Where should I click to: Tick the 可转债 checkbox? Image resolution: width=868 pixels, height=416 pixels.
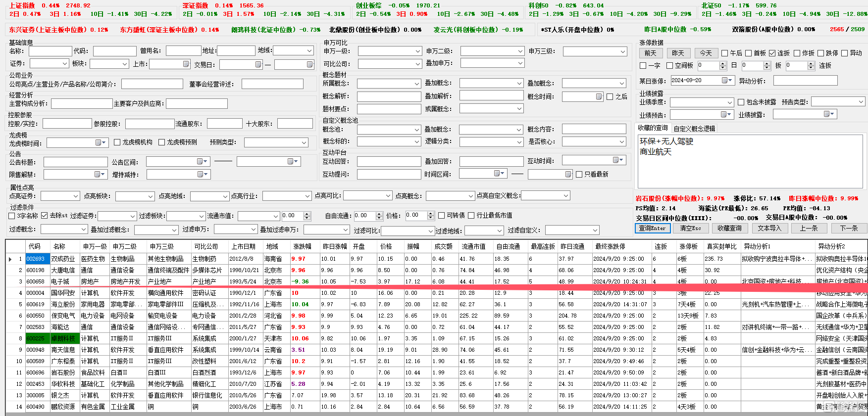(x=441, y=215)
